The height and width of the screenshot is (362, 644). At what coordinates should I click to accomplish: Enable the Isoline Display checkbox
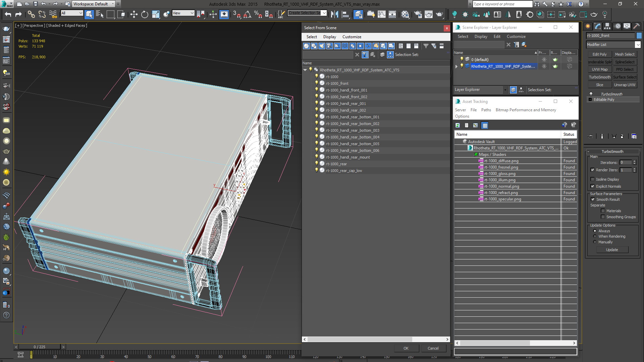[x=592, y=179]
